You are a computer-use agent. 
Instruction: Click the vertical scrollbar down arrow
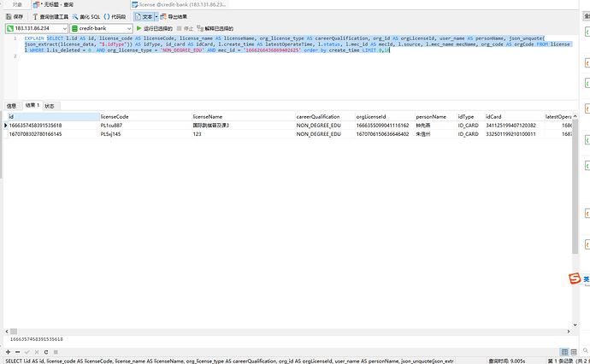(x=575, y=325)
